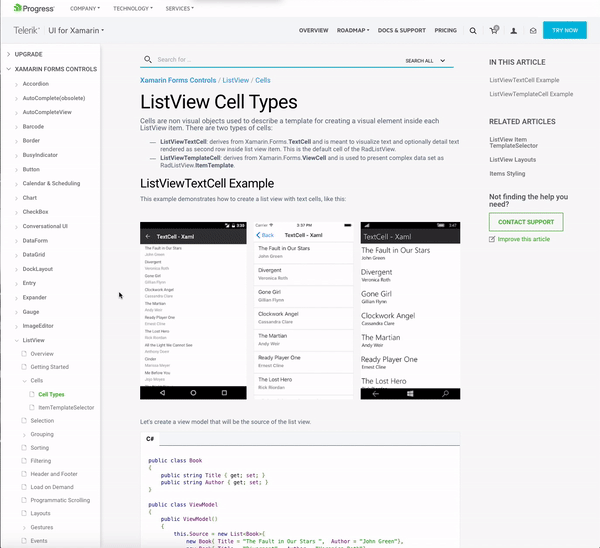Click the magnifier icon in documentation search bar
This screenshot has width=600, height=548.
click(x=148, y=60)
